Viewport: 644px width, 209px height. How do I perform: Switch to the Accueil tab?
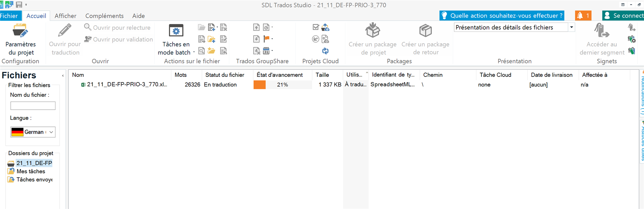point(36,16)
